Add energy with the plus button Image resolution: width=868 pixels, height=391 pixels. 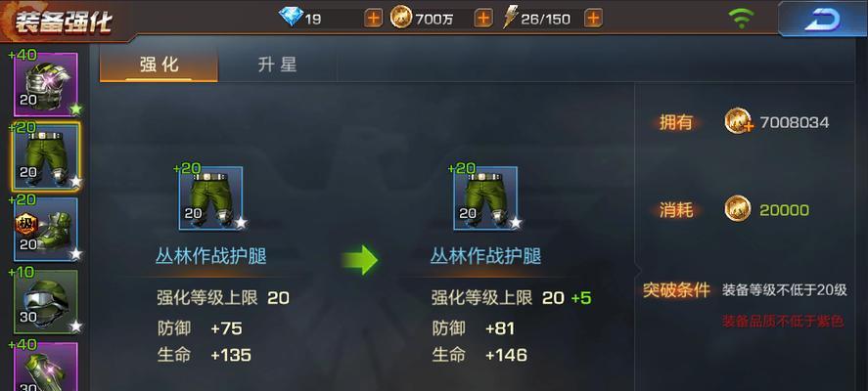pyautogui.click(x=593, y=19)
